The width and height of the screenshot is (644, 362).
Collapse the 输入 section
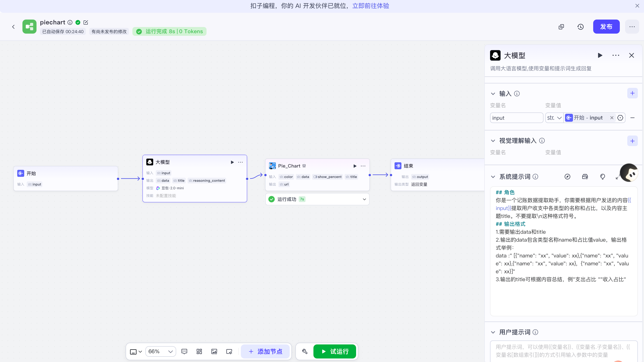pos(493,94)
